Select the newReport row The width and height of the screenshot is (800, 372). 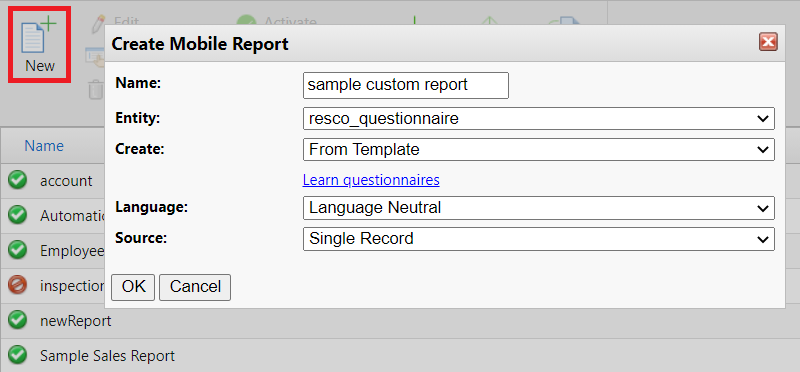click(400, 321)
